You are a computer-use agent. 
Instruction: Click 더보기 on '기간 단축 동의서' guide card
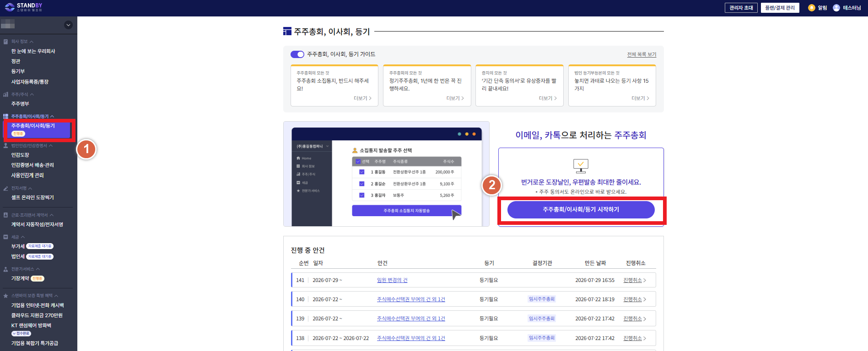(x=548, y=98)
